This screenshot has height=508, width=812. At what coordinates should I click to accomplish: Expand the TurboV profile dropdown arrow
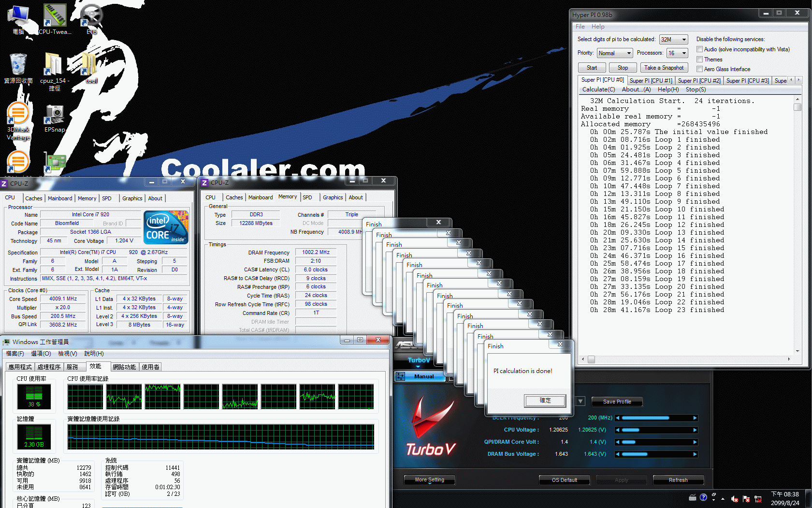[x=581, y=401]
